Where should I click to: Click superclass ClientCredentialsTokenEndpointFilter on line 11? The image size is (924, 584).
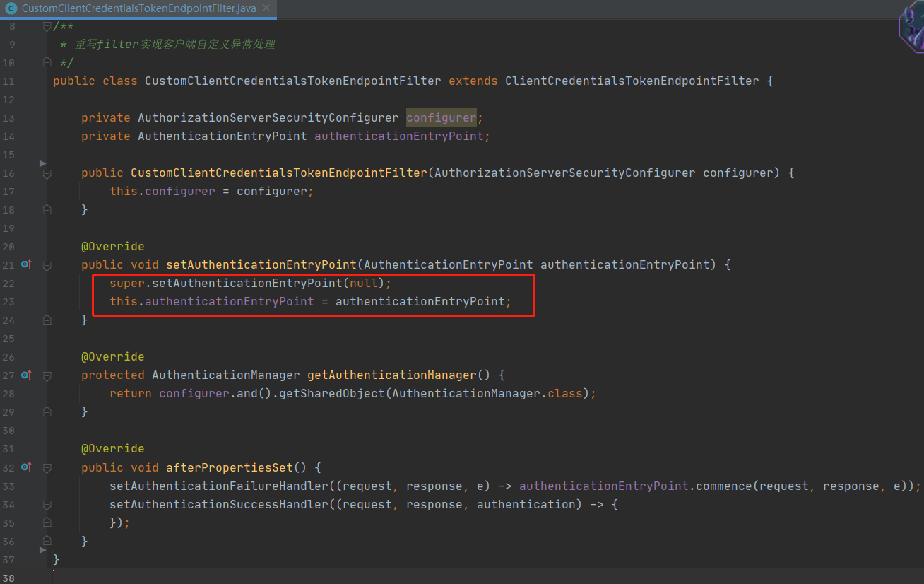pos(632,81)
